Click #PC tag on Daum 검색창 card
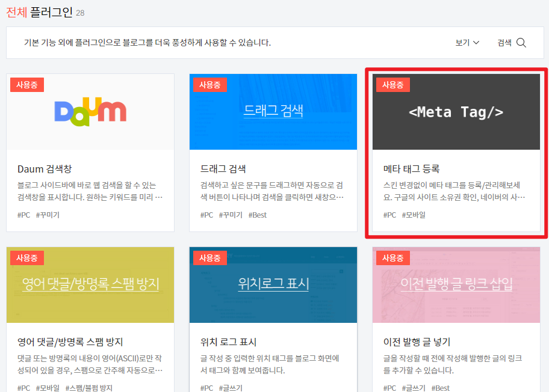549x392 pixels. pos(24,215)
